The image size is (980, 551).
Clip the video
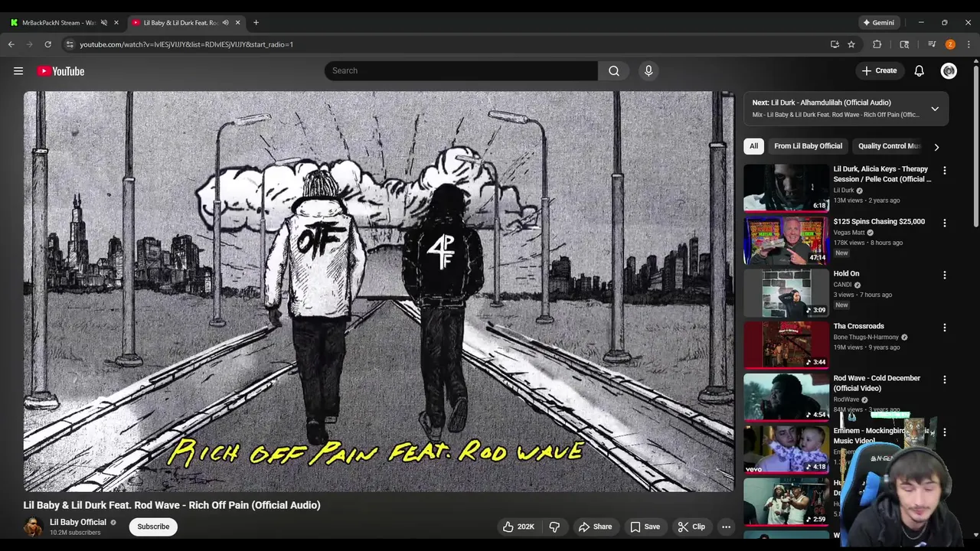pos(691,527)
